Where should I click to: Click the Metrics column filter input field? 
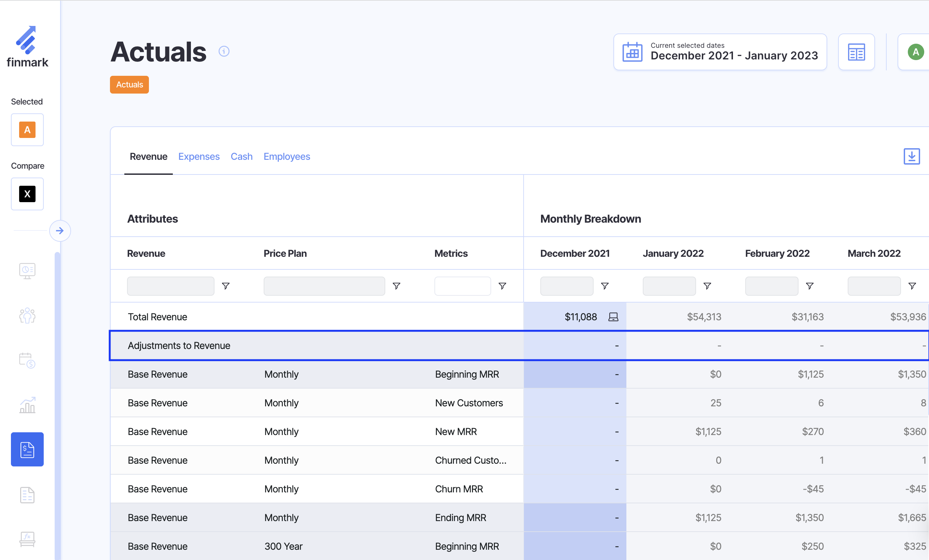(x=462, y=286)
